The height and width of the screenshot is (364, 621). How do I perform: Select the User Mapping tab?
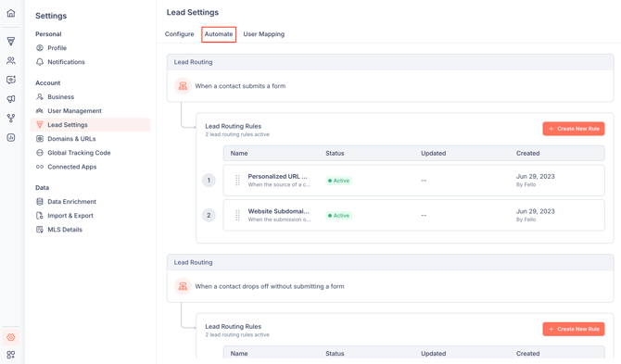tap(264, 34)
